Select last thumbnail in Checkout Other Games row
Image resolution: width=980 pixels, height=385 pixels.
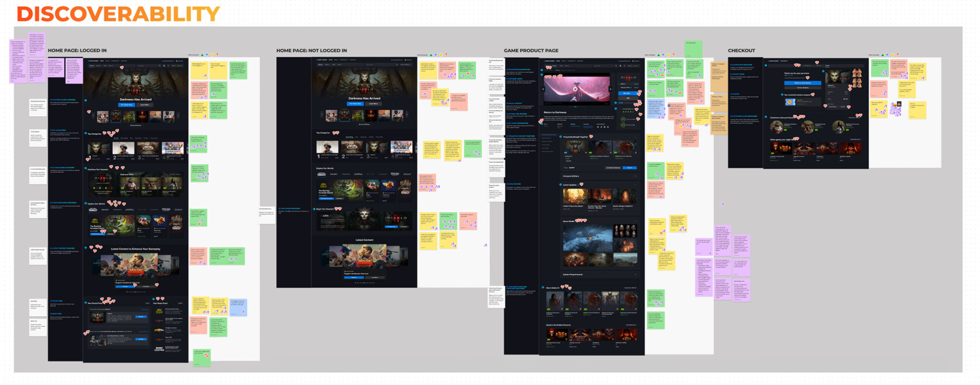851,148
